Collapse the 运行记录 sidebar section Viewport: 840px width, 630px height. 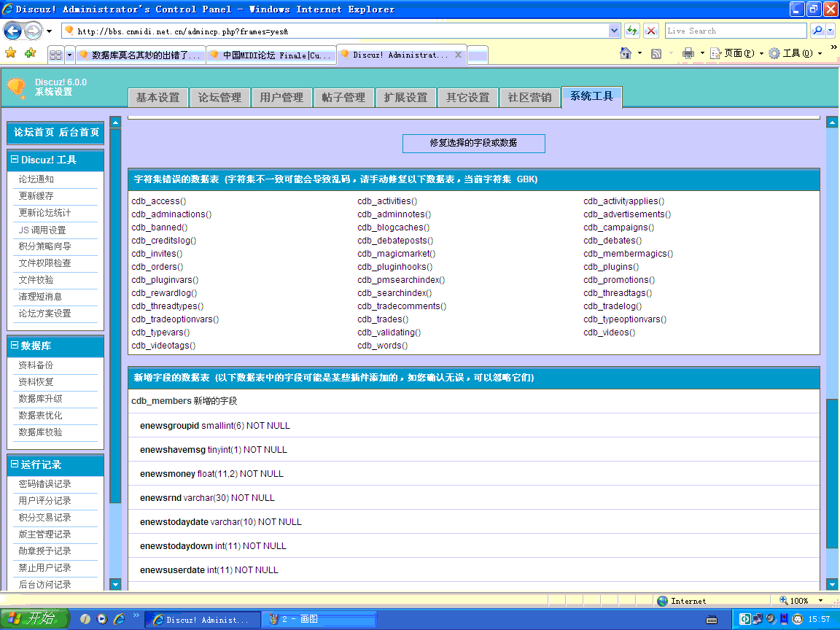[x=15, y=464]
